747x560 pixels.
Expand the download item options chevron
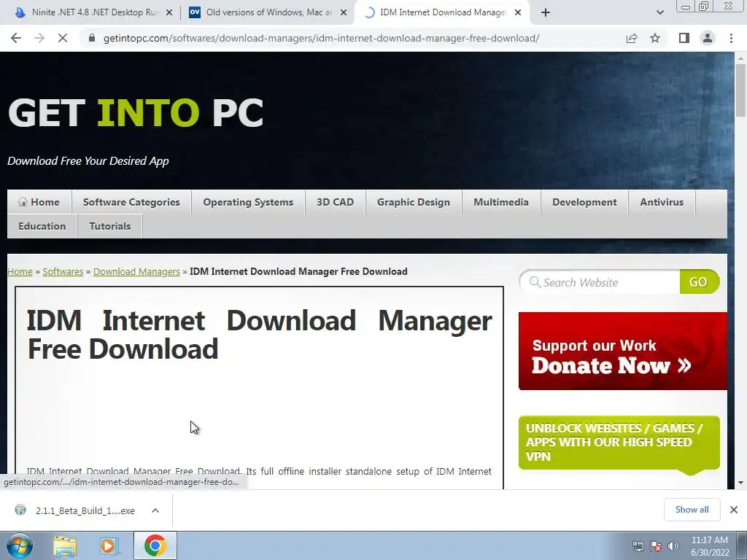pos(155,510)
